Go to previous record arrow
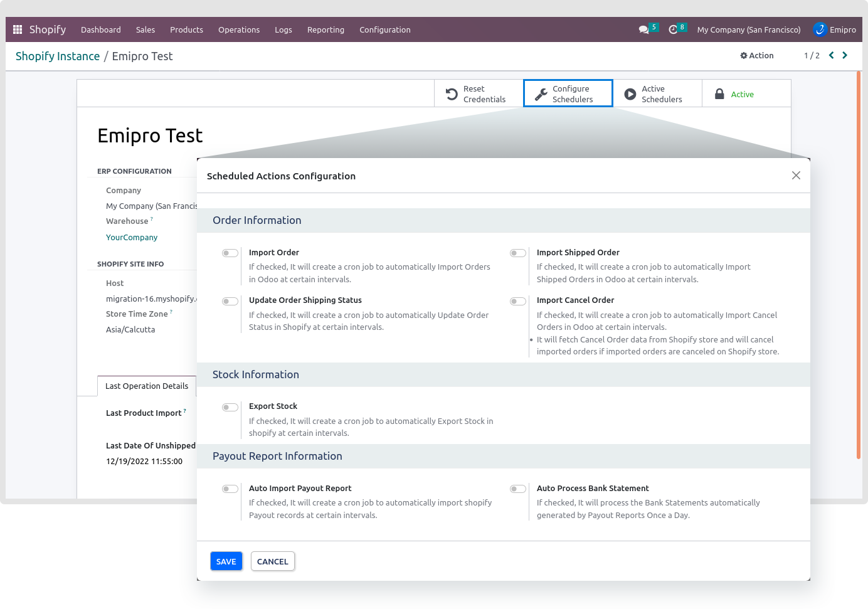The width and height of the screenshot is (868, 609). click(832, 55)
